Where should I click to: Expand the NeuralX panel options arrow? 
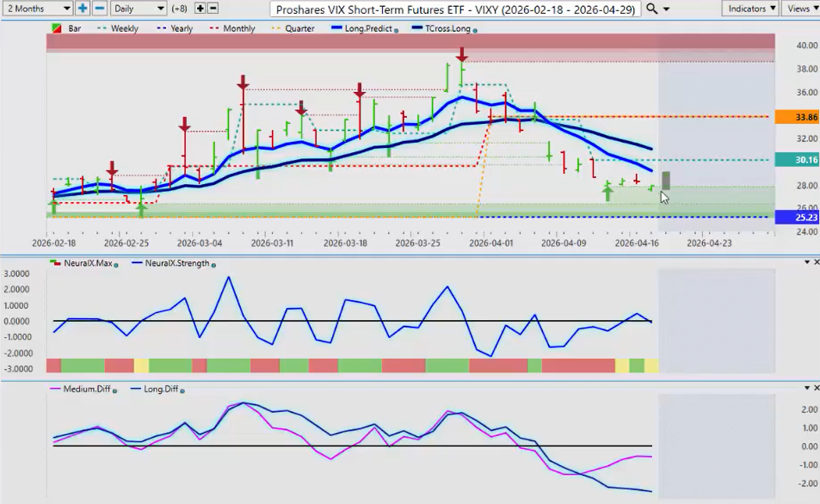point(805,262)
